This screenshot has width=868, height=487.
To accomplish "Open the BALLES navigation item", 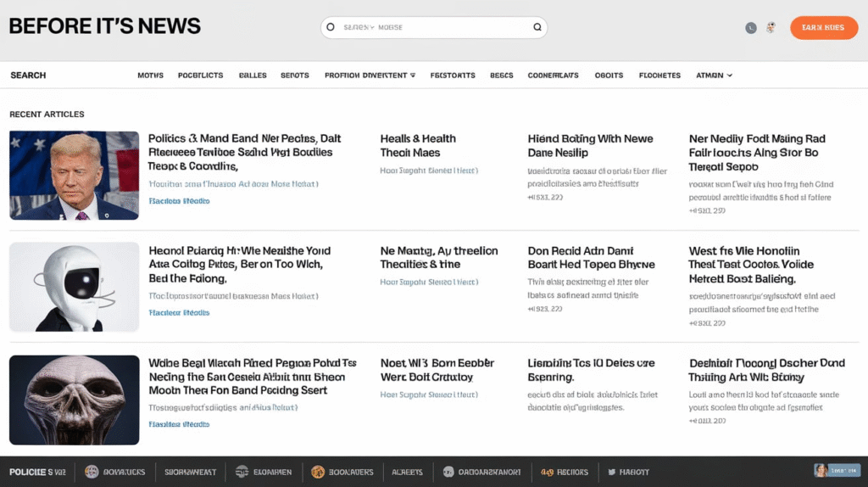I will pos(253,76).
